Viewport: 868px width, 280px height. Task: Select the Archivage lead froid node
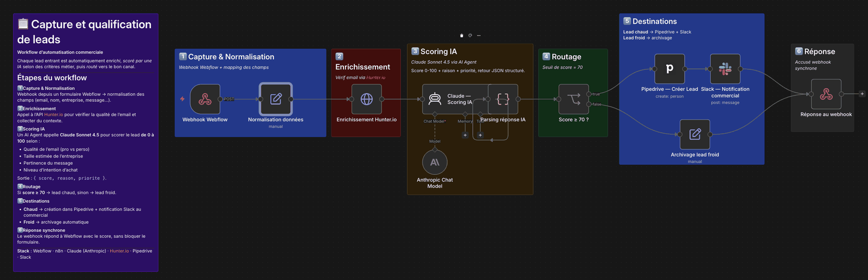coord(695,134)
